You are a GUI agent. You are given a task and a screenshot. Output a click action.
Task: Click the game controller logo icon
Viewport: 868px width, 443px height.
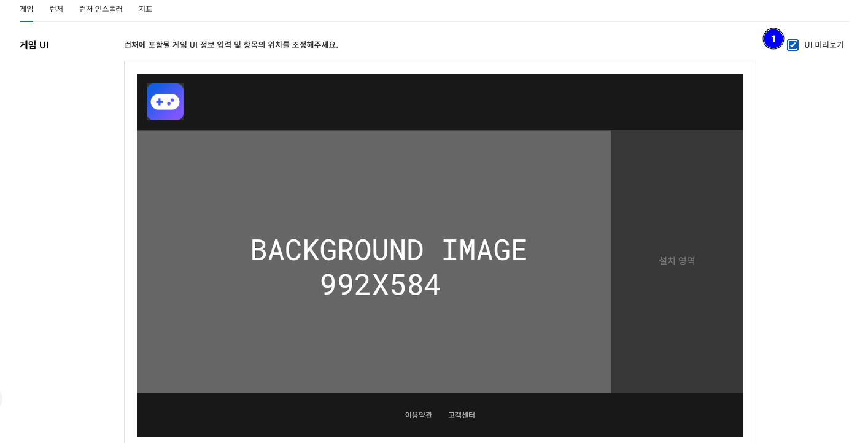pos(165,102)
